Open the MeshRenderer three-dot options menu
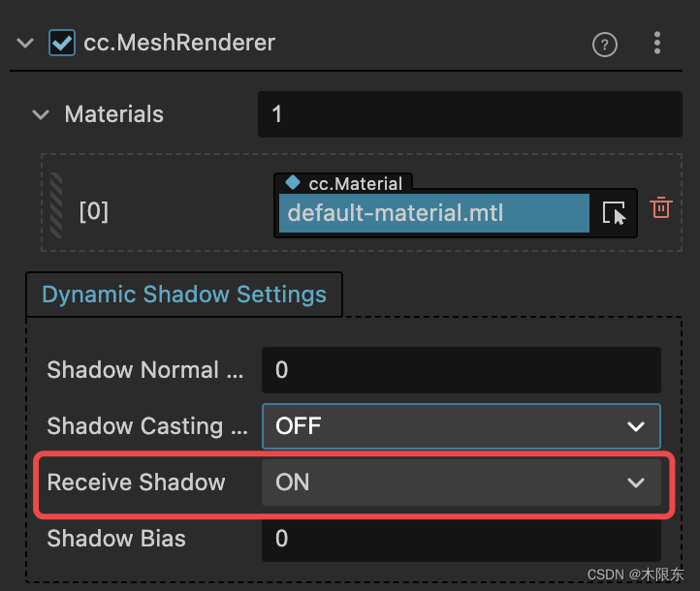 click(656, 43)
